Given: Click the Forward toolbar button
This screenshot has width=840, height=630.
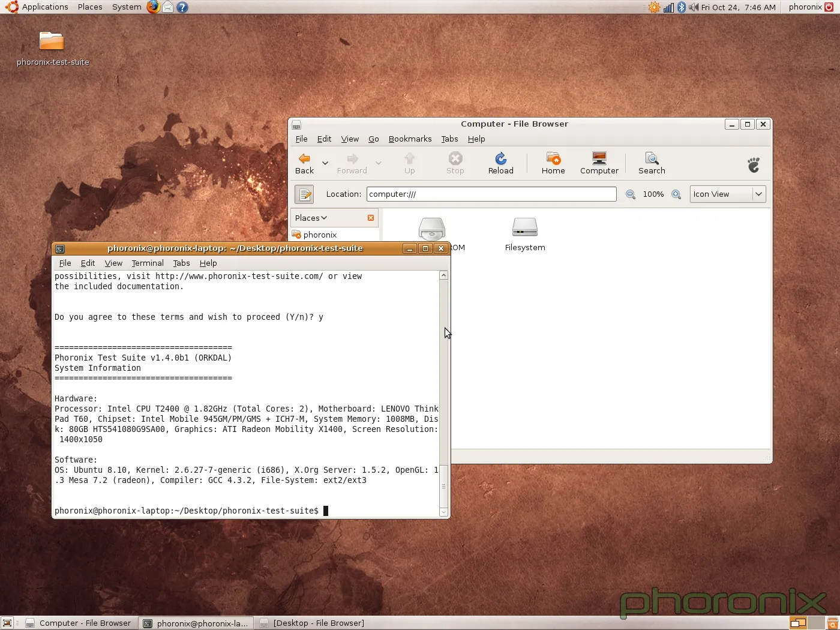Looking at the screenshot, I should pos(352,163).
